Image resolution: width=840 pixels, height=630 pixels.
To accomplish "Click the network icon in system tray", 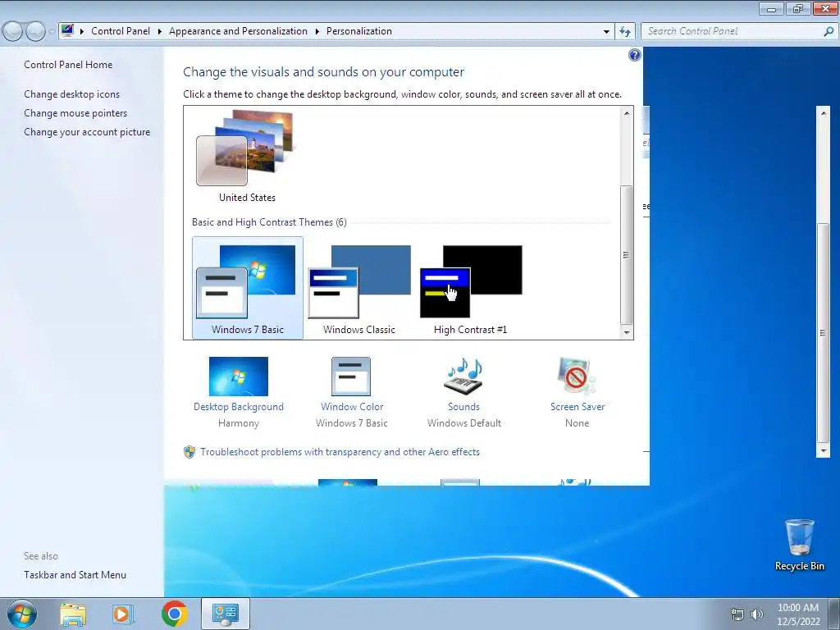I will (737, 614).
